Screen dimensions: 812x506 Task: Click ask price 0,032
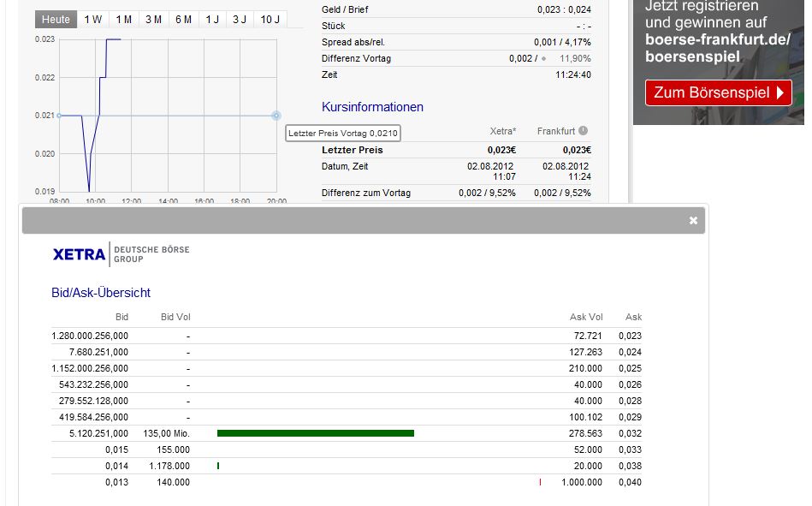tap(631, 433)
